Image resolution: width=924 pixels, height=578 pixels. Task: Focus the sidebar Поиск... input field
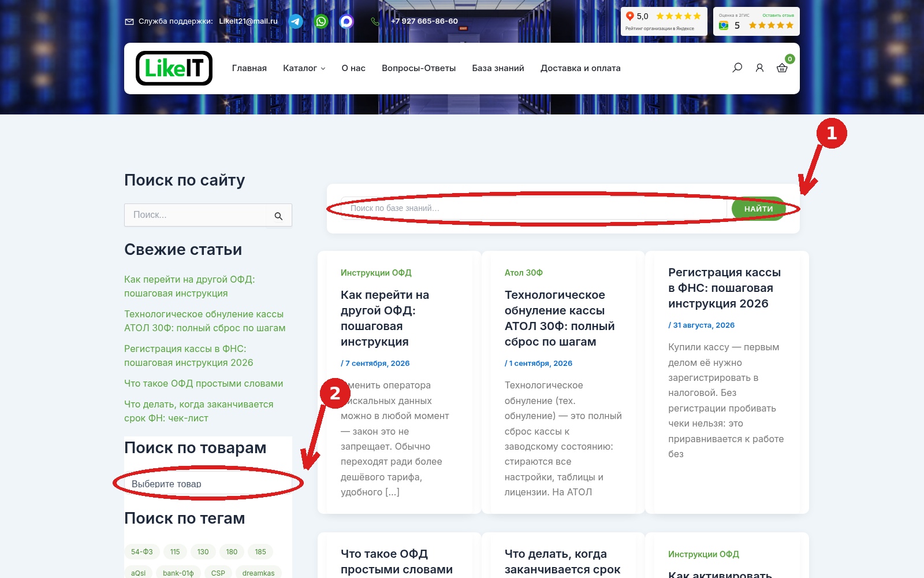pos(195,215)
